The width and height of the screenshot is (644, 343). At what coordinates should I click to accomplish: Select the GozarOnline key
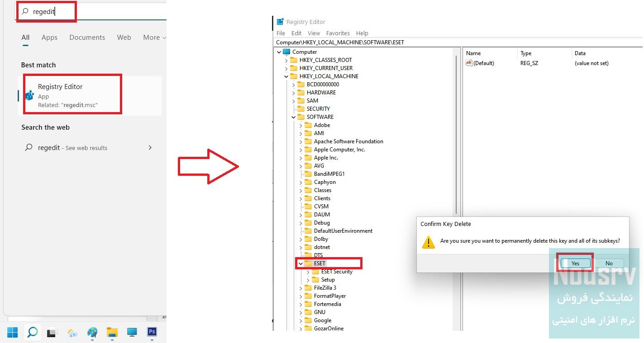[329, 329]
